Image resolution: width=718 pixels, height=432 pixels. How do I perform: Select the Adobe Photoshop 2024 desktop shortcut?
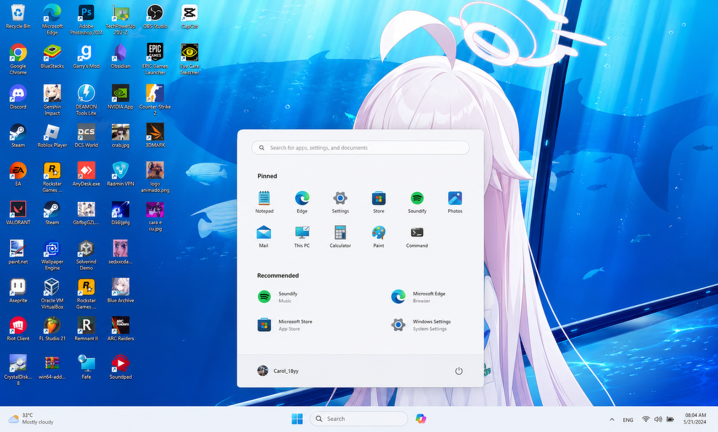(86, 20)
